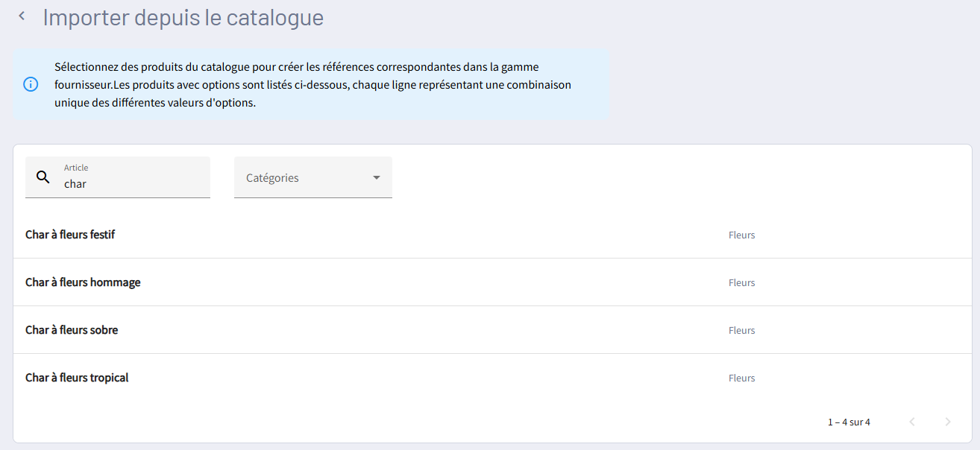Click the Fleurs category of sobre row

coord(741,331)
